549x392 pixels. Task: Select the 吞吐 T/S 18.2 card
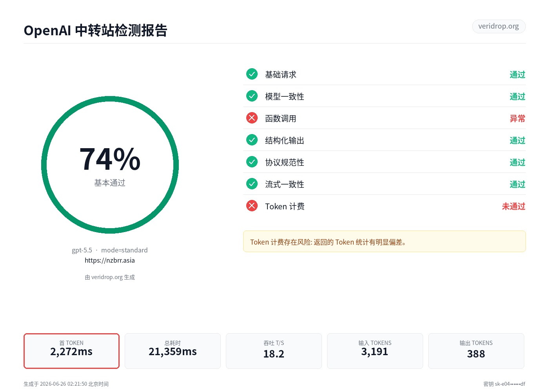coord(274,351)
